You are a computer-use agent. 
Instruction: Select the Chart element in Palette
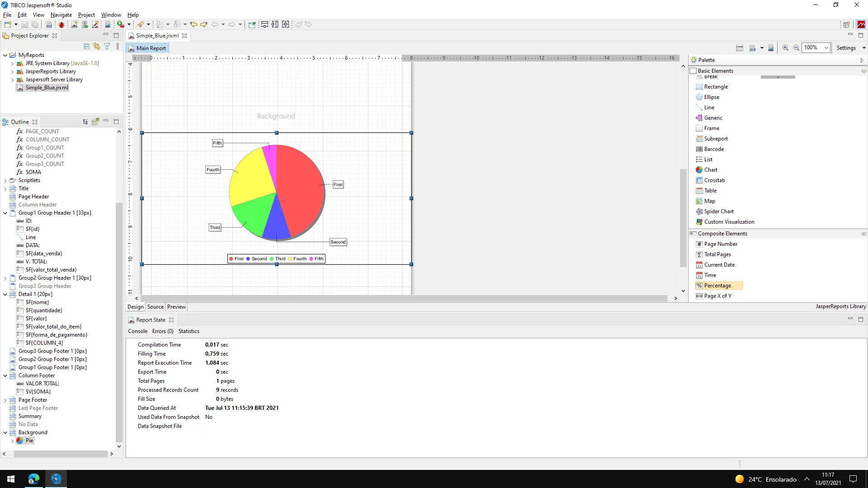coord(711,170)
